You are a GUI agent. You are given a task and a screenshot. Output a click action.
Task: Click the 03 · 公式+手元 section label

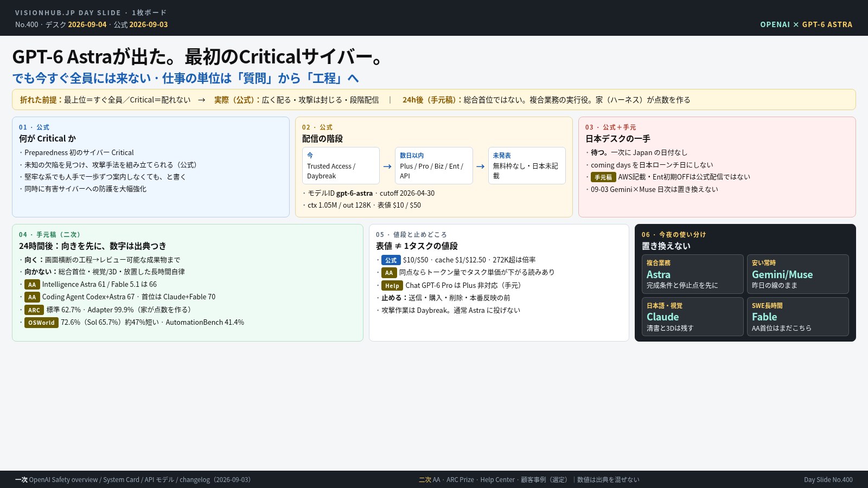tap(611, 127)
